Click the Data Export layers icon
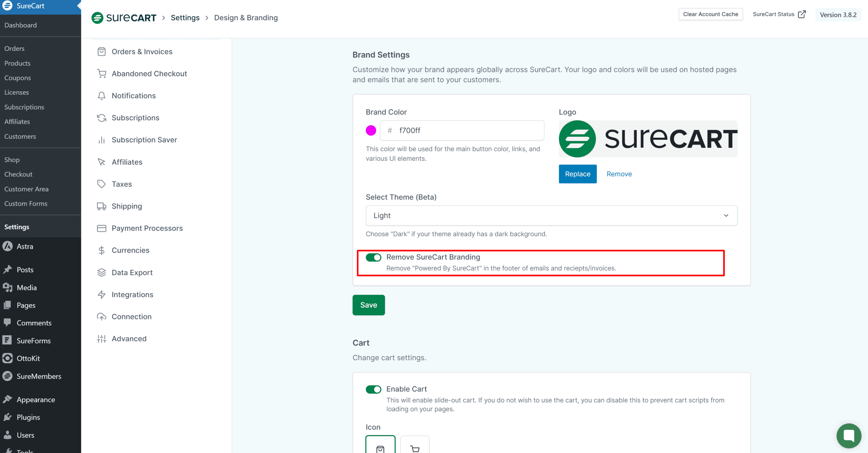 [101, 273]
